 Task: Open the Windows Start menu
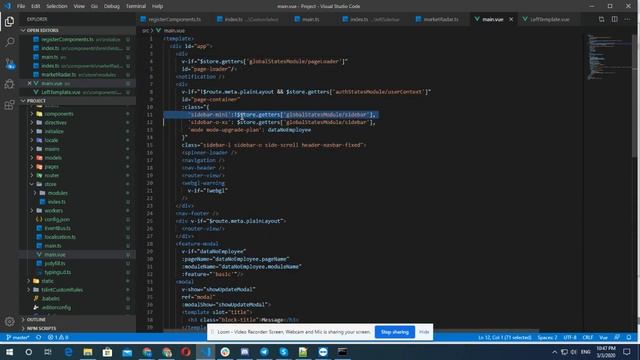[x=9, y=352]
